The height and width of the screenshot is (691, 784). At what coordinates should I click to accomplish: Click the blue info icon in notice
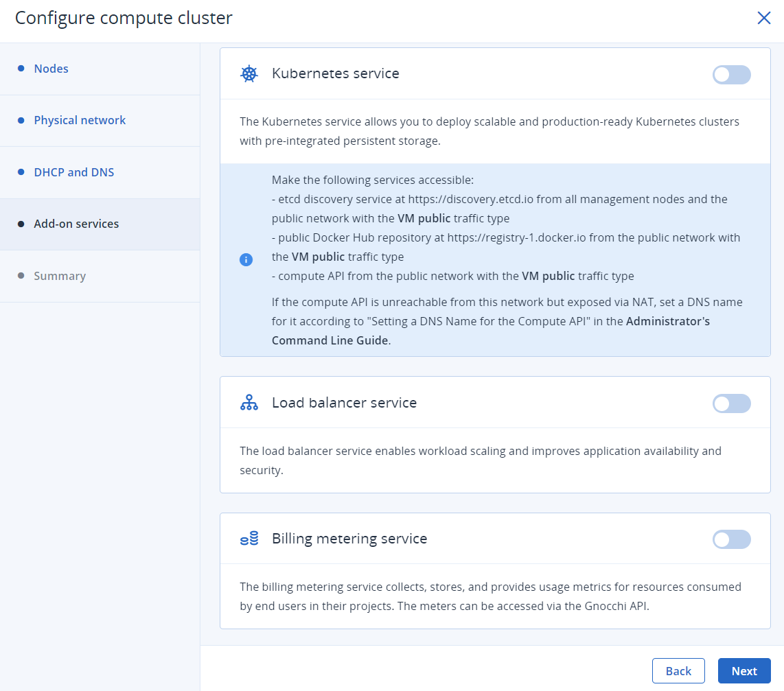point(246,260)
